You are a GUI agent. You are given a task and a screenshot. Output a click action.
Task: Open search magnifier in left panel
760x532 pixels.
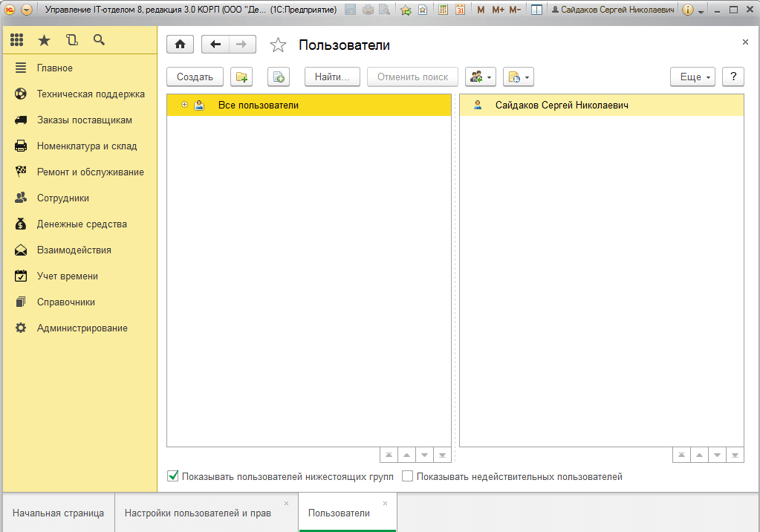pyautogui.click(x=99, y=40)
